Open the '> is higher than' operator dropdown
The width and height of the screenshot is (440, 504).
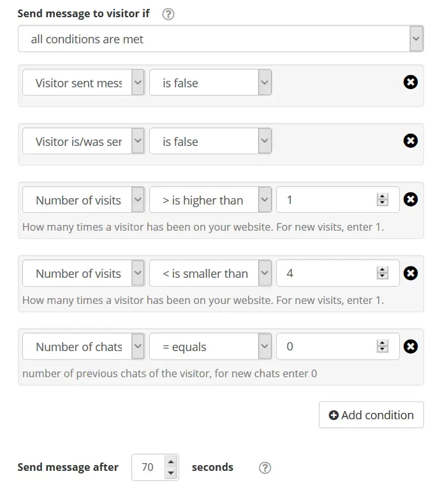click(x=210, y=200)
